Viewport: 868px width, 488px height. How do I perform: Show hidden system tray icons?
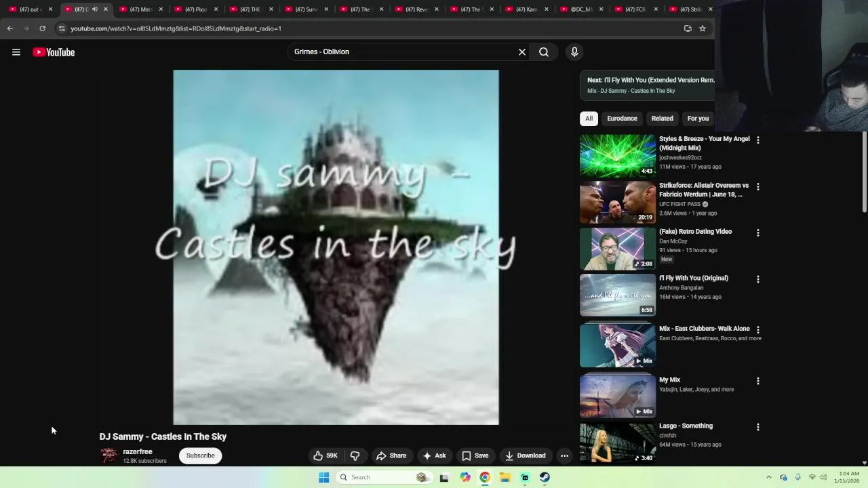[769, 477]
